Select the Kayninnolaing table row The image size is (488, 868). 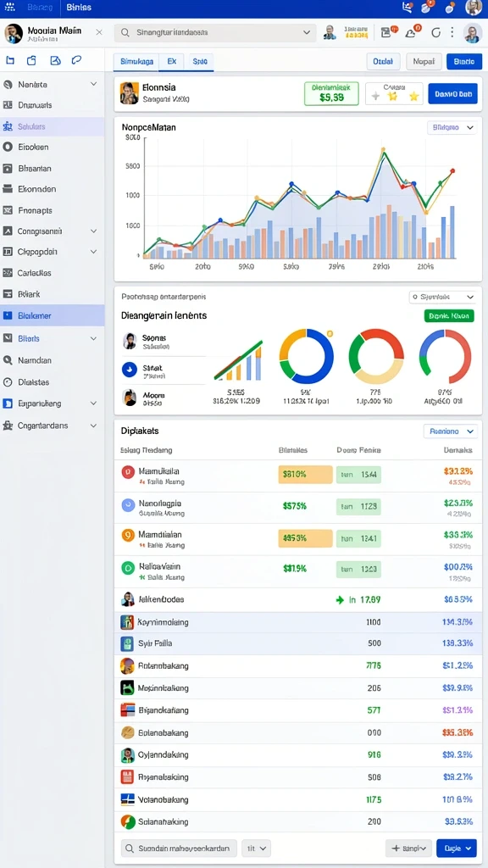[297, 622]
